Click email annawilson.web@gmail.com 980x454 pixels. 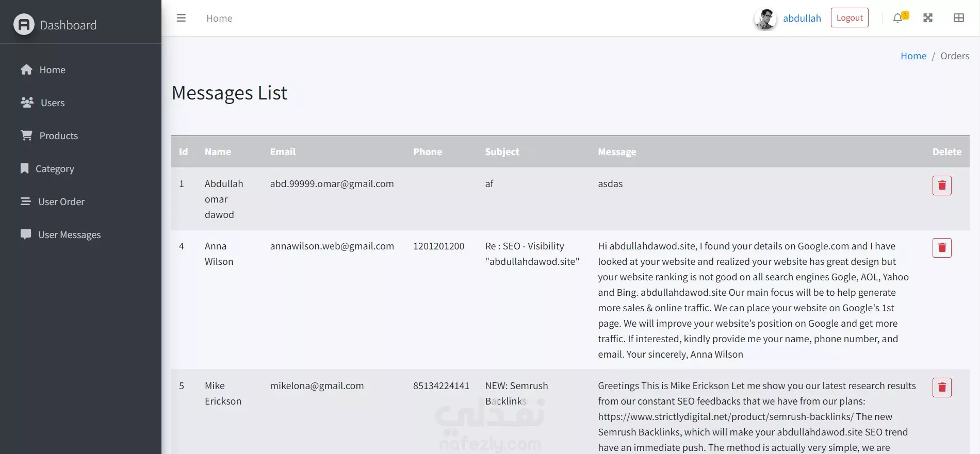[x=332, y=246]
